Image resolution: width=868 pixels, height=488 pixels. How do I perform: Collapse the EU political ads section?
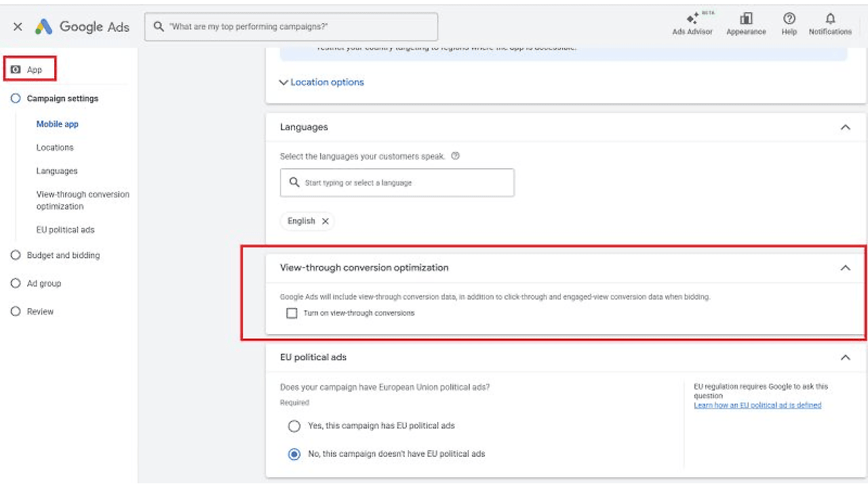(x=845, y=357)
